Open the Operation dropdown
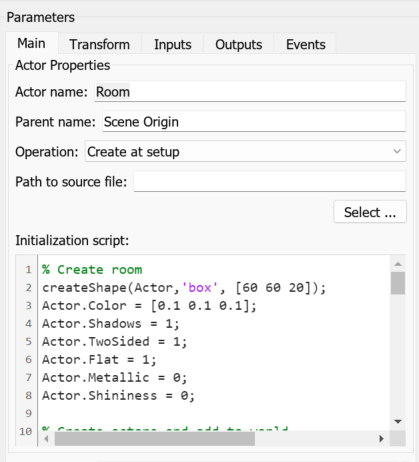The image size is (419, 462). click(245, 152)
